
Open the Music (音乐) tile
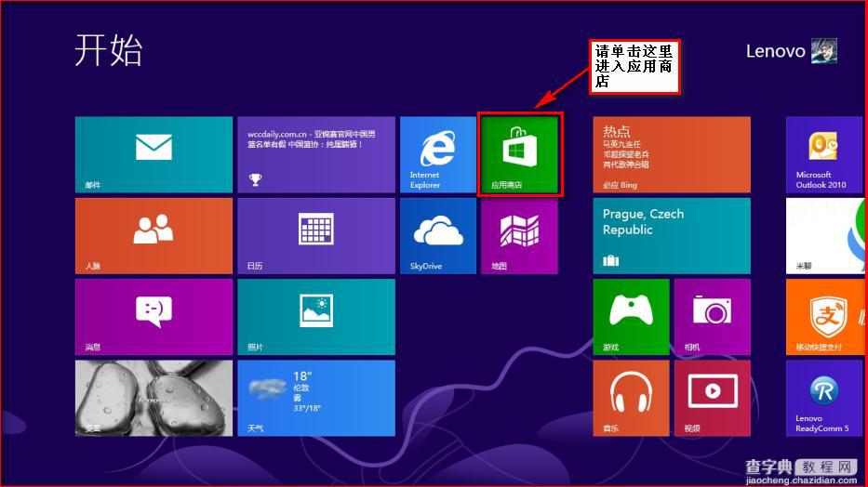click(x=631, y=398)
